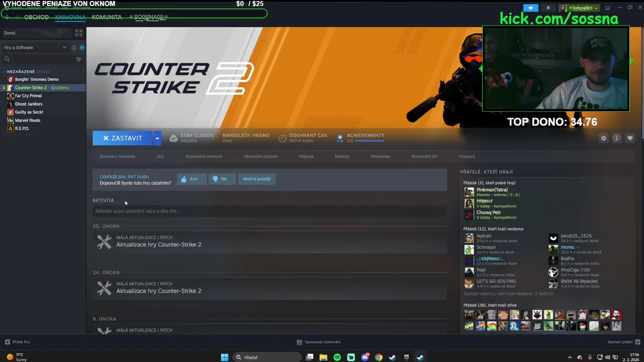Viewport: 644px width, 362px height.
Task: Open the Workshop tab
Action: point(380,156)
